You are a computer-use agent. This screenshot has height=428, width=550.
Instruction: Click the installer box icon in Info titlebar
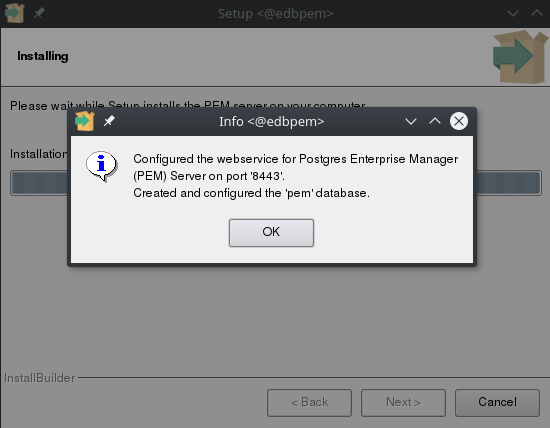[85, 121]
